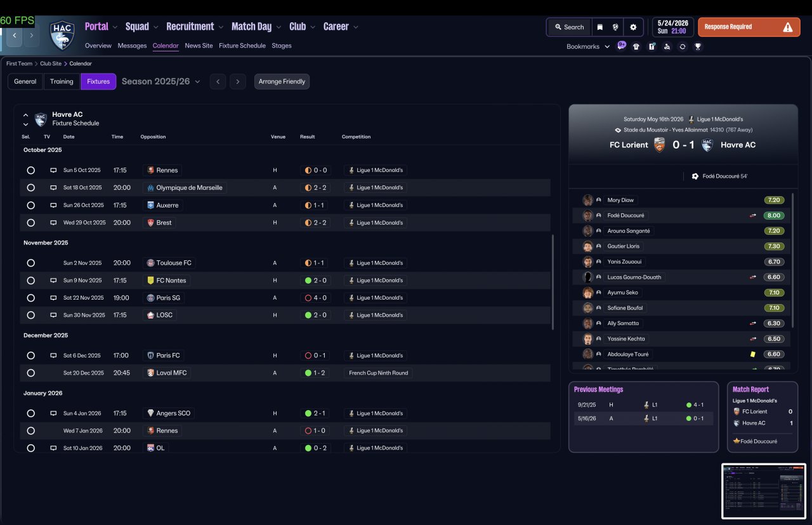Click the 5/24/2026 date and time display

pos(672,27)
